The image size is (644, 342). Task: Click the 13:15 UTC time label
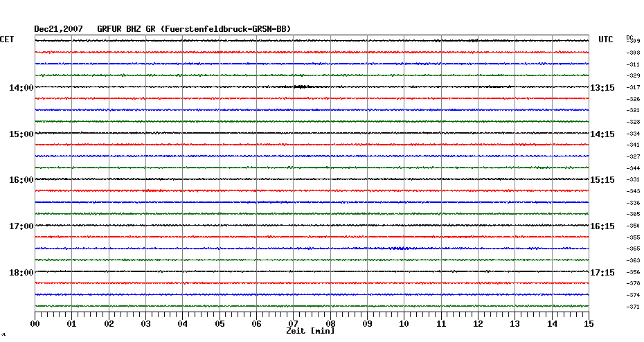[x=602, y=87]
